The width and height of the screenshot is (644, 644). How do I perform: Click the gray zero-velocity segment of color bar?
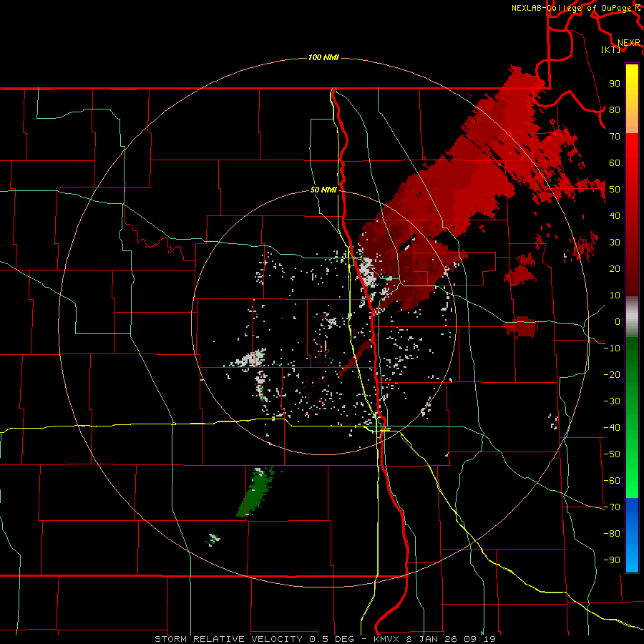[632, 317]
